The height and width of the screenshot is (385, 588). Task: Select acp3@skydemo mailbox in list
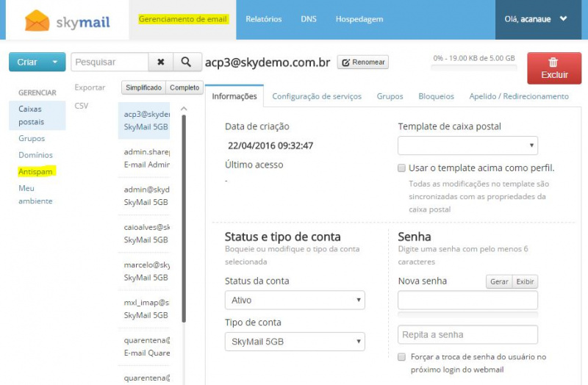144,120
